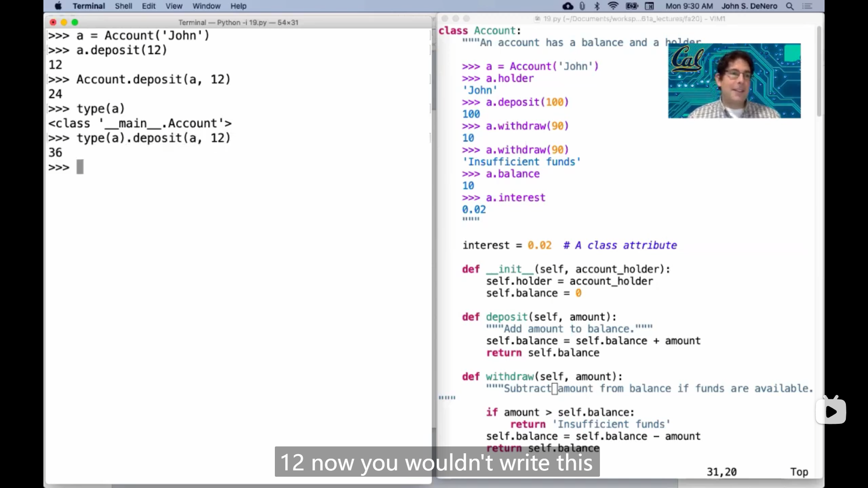Open the Apple menu
Image resolution: width=868 pixels, height=488 pixels.
click(x=58, y=6)
